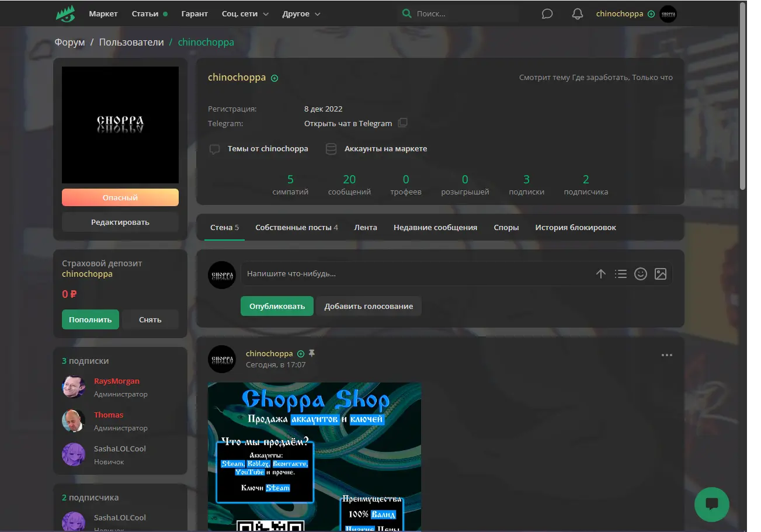Click the green forum logo icon
This screenshot has height=532, width=761.
point(65,13)
